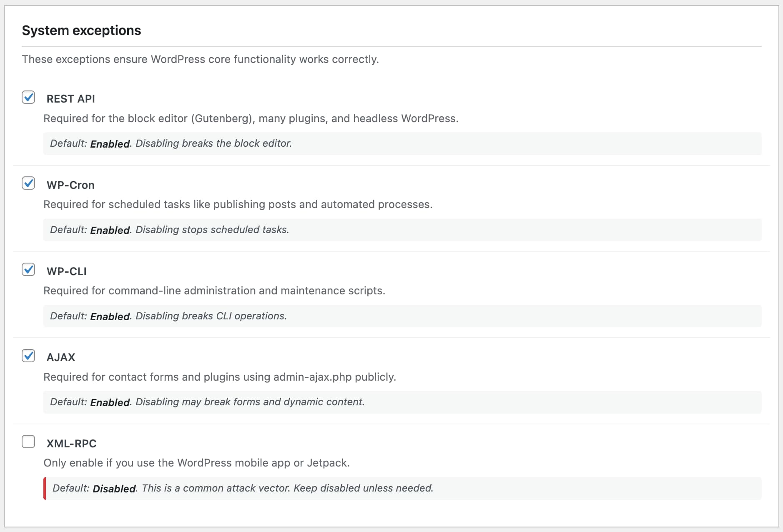Enable the XML-RPC checkbox
Screen dimensions: 783x532
pos(28,442)
